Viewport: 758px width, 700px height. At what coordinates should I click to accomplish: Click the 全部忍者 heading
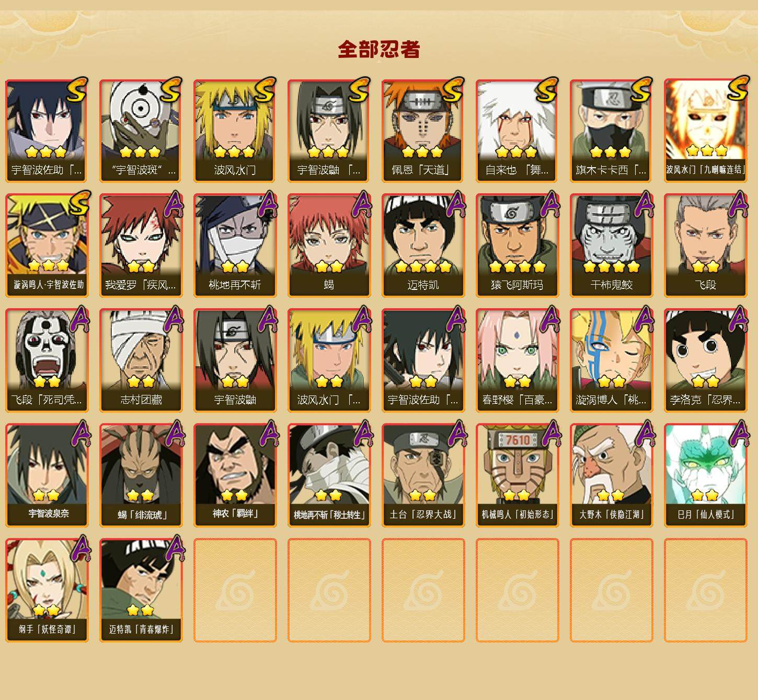click(x=378, y=49)
